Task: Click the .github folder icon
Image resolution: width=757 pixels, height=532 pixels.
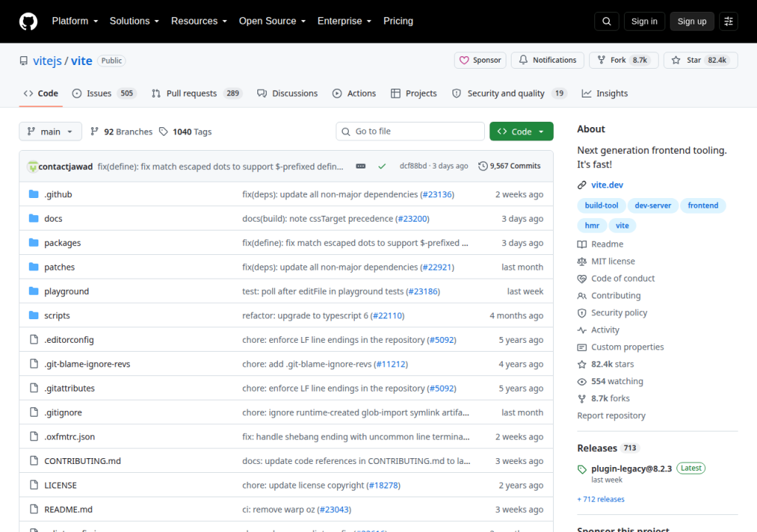Action: pos(33,194)
